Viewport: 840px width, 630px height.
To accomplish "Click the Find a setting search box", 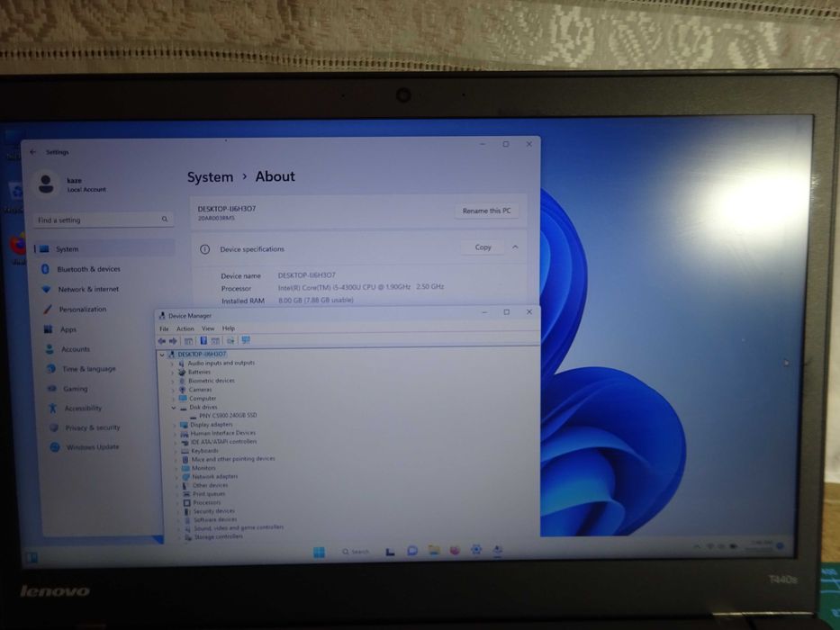I will [103, 220].
